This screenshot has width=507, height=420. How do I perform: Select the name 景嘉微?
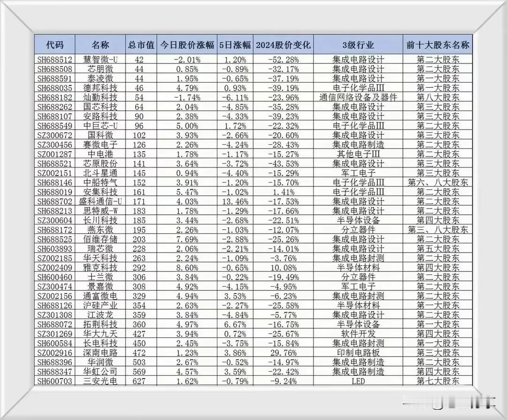(x=100, y=287)
